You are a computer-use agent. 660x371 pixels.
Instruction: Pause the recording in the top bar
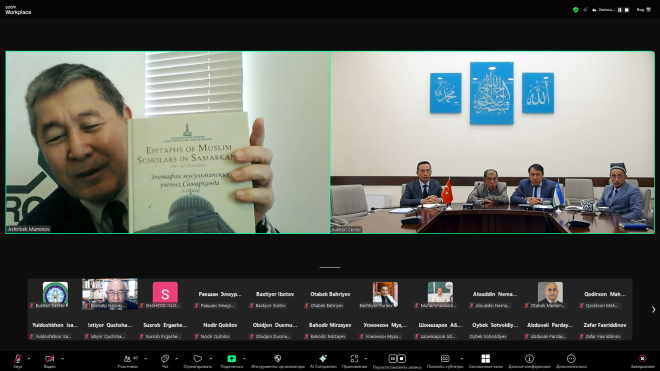620,10
